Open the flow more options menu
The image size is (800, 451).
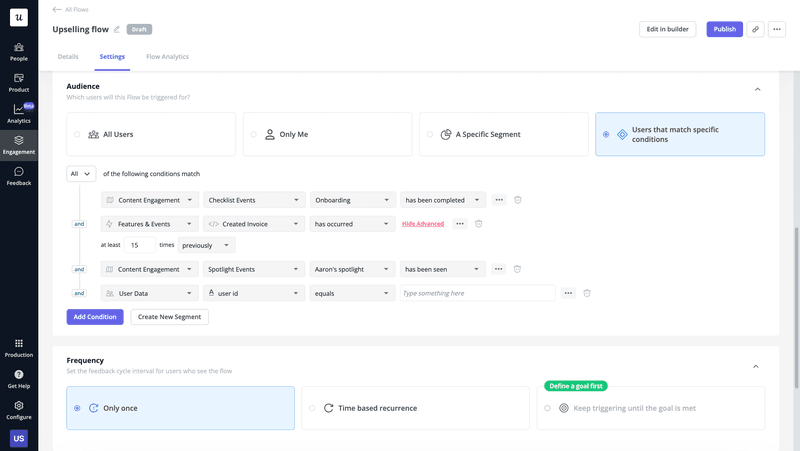777,29
